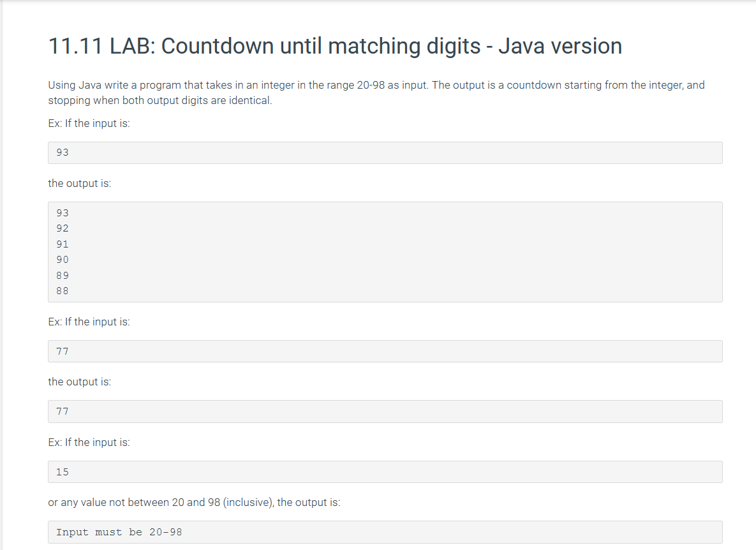
Task: Click the first 'Ex: If the input is:' text
Action: (x=89, y=123)
